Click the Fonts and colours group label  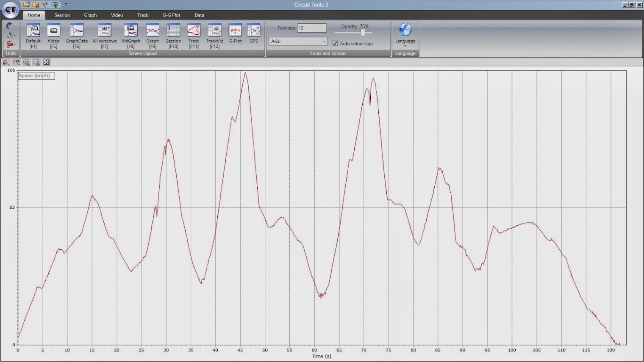coord(328,53)
